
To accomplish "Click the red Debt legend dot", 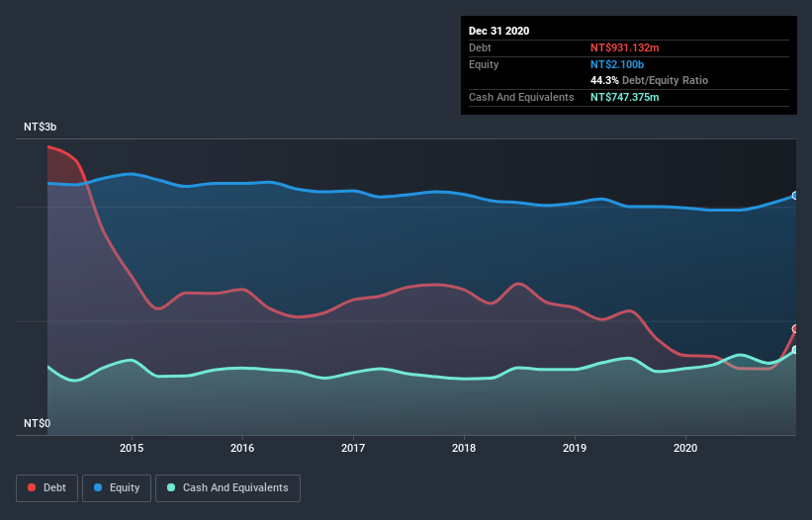I will coord(32,487).
